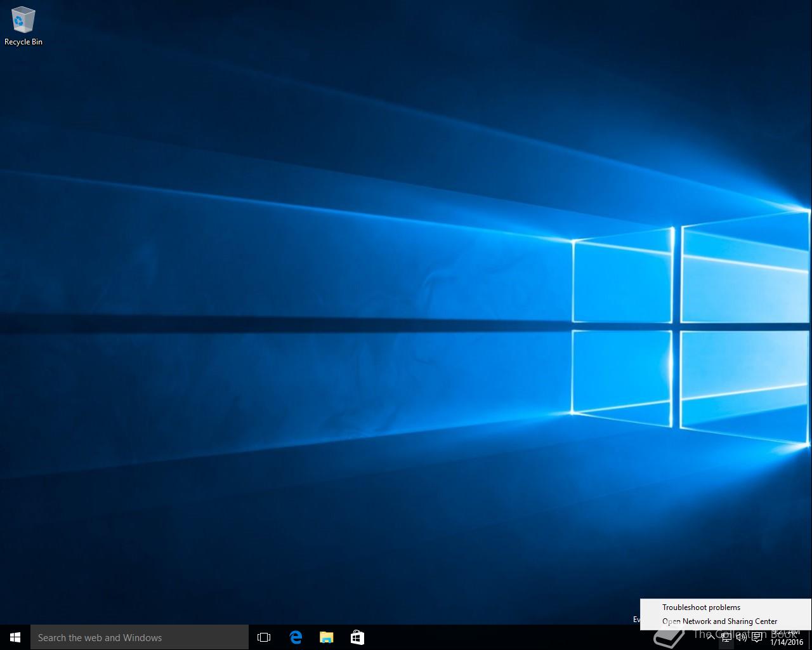Open Task View from the taskbar

tap(264, 637)
